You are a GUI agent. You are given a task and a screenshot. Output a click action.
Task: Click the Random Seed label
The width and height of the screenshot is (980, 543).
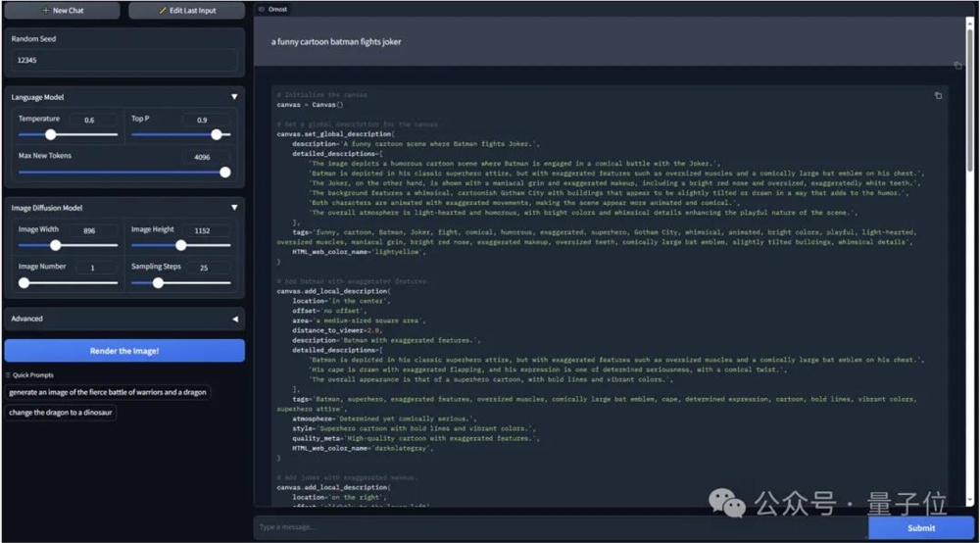click(x=33, y=39)
